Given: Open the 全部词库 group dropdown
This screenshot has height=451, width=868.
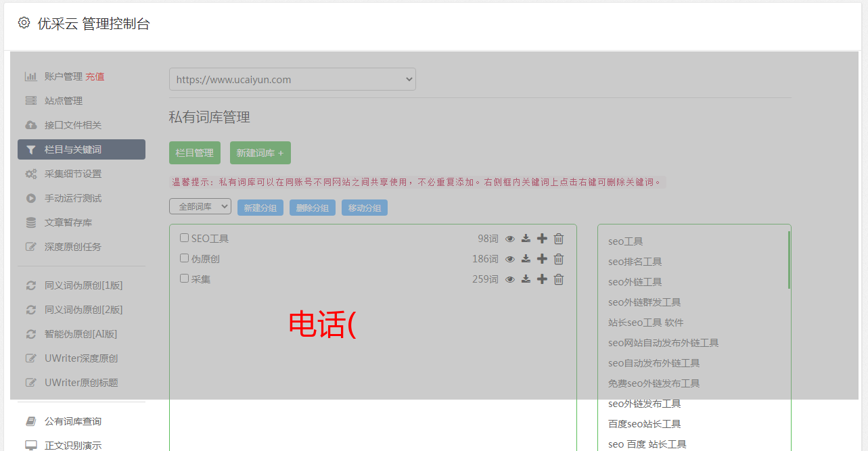Looking at the screenshot, I should click(200, 207).
